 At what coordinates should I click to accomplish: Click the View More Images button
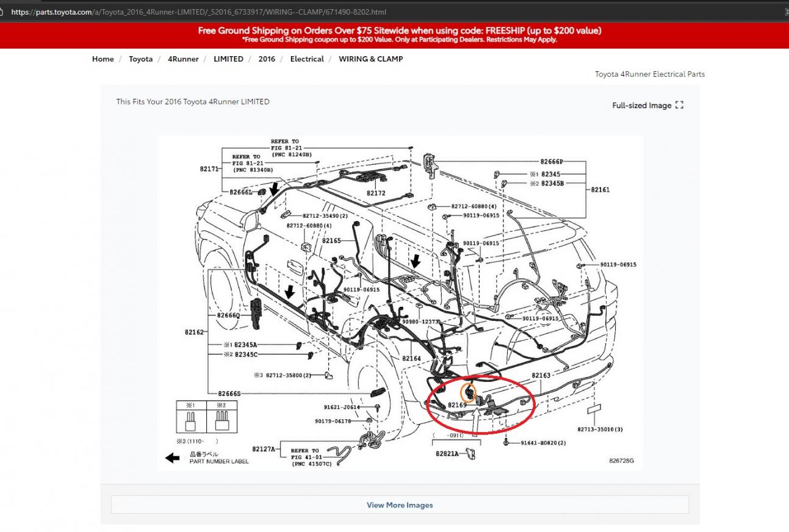[400, 505]
